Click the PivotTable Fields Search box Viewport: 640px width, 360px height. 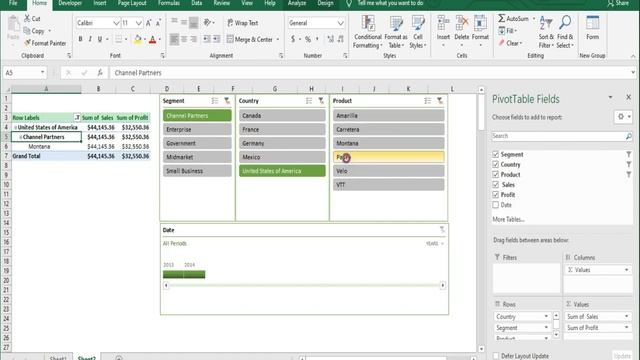(x=562, y=136)
